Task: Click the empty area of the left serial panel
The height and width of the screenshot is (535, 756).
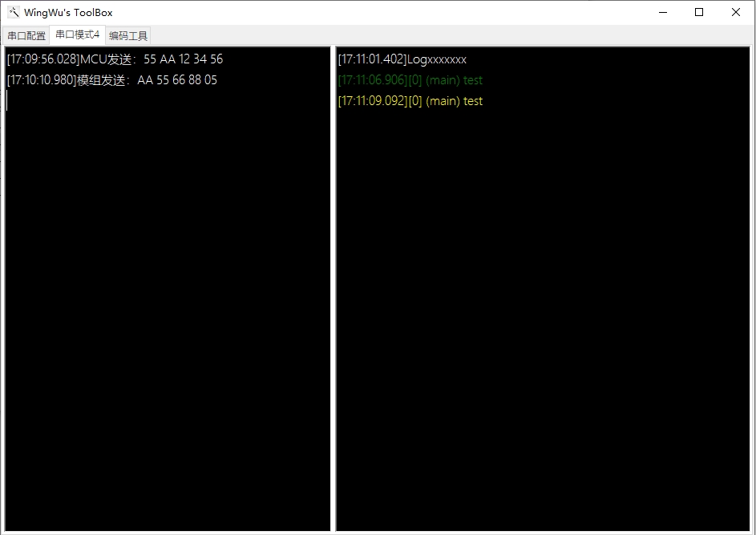Action: pyautogui.click(x=168, y=321)
